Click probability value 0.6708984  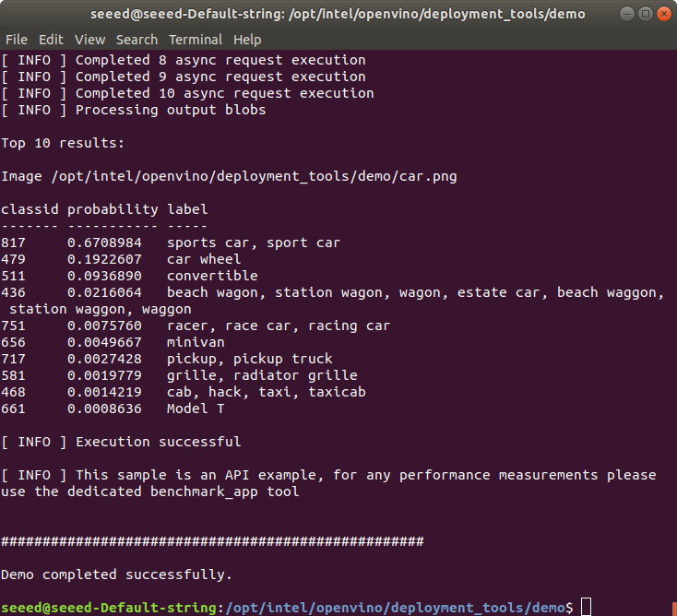tap(104, 243)
